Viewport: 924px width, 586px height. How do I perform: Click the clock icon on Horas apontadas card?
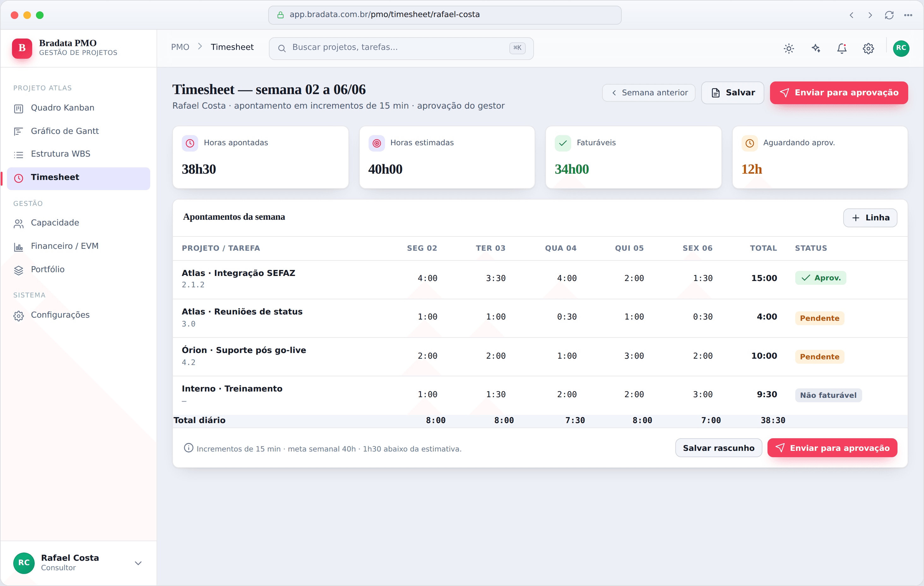pos(190,143)
